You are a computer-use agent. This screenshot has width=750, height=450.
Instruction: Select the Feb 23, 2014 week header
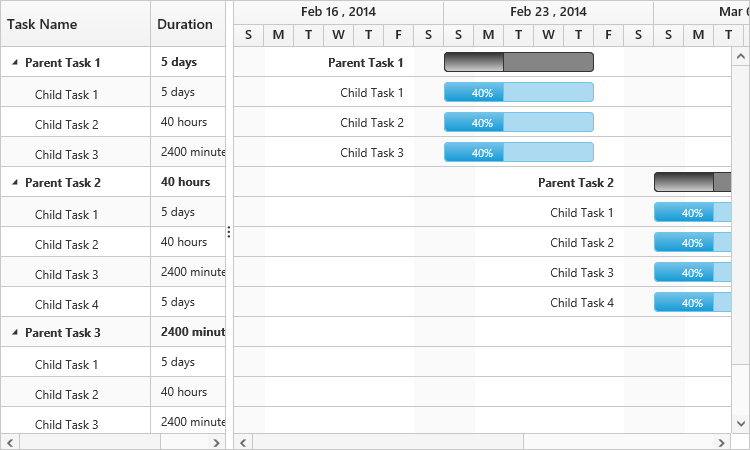tap(548, 12)
